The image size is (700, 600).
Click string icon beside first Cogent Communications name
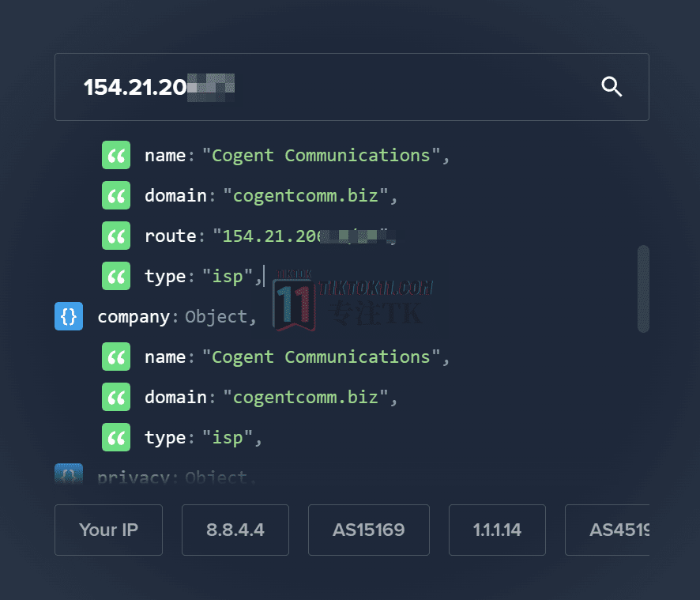[x=116, y=155]
